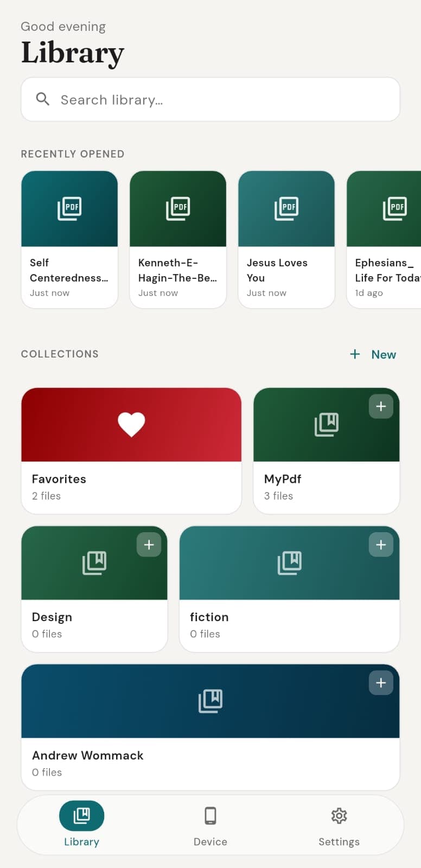Tap the plus icon on Design collection
The image size is (421, 868).
(x=149, y=545)
